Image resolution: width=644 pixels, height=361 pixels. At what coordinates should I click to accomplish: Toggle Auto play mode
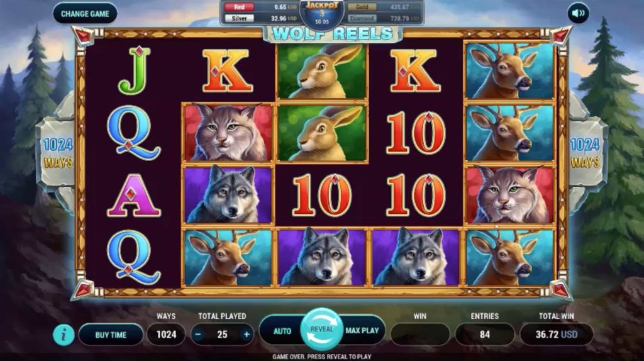point(282,331)
